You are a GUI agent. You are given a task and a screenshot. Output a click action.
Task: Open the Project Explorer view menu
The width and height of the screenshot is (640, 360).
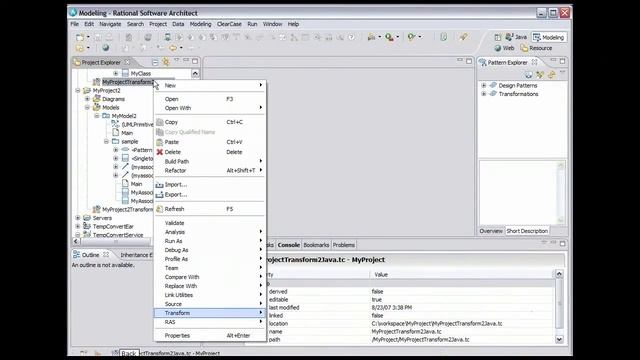pos(176,61)
